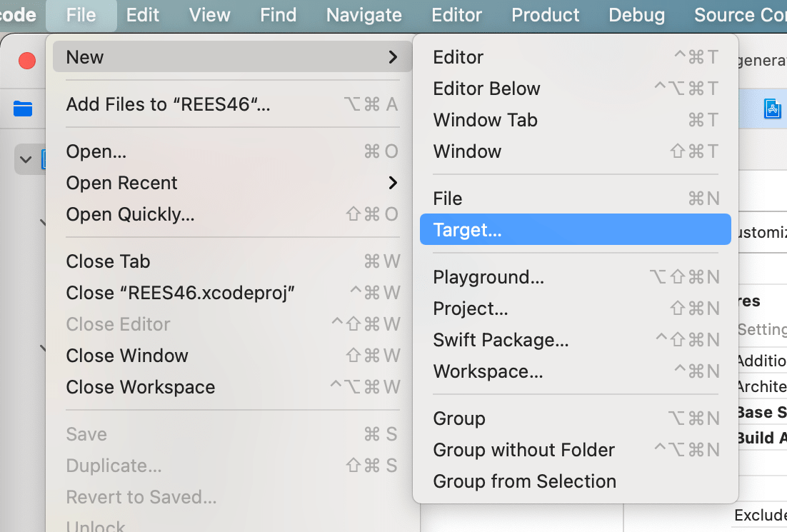Expand the New submenu arrow
The image size is (787, 532).
(392, 57)
